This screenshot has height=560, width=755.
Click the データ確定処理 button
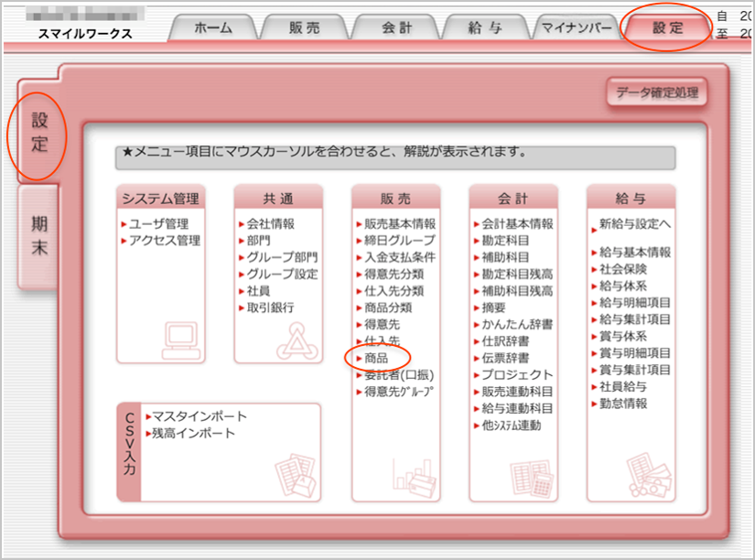[x=657, y=92]
